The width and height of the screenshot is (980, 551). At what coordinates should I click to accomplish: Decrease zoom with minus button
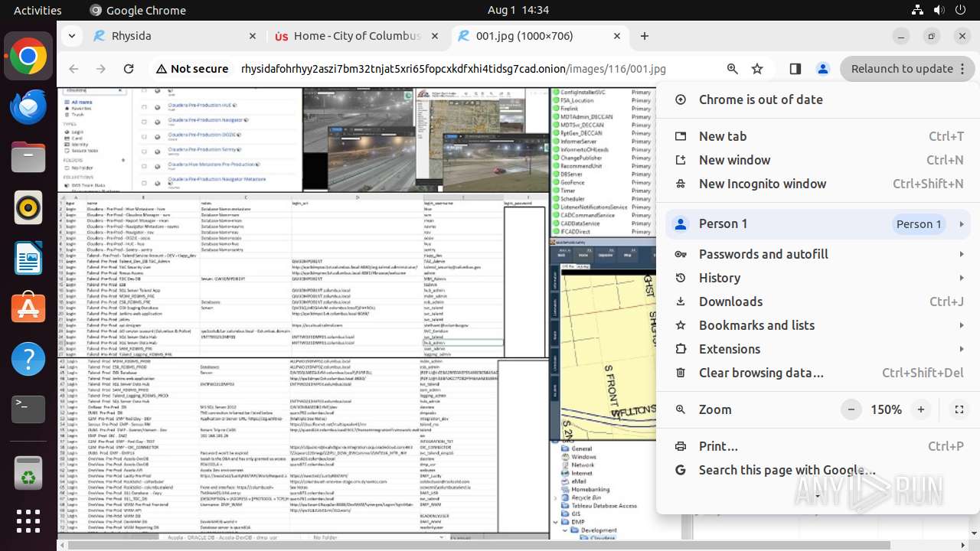click(x=851, y=409)
